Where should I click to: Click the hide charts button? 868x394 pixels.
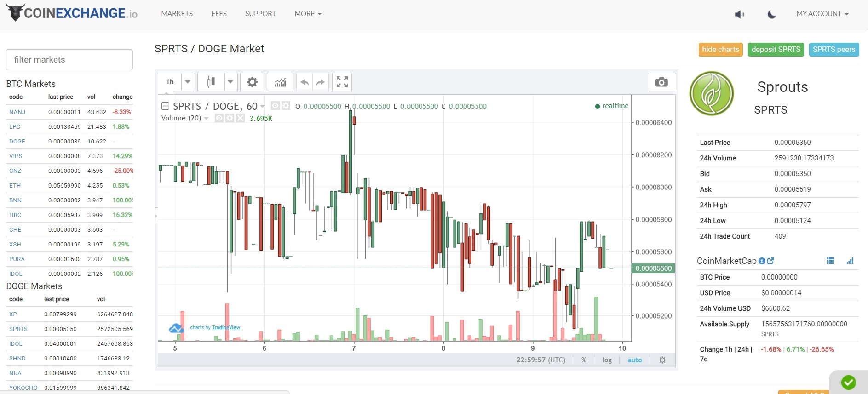point(720,50)
